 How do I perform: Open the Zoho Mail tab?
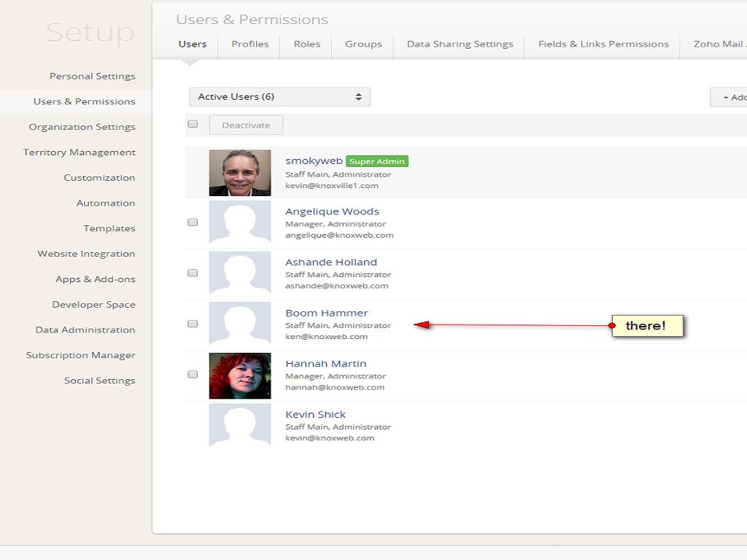[719, 44]
